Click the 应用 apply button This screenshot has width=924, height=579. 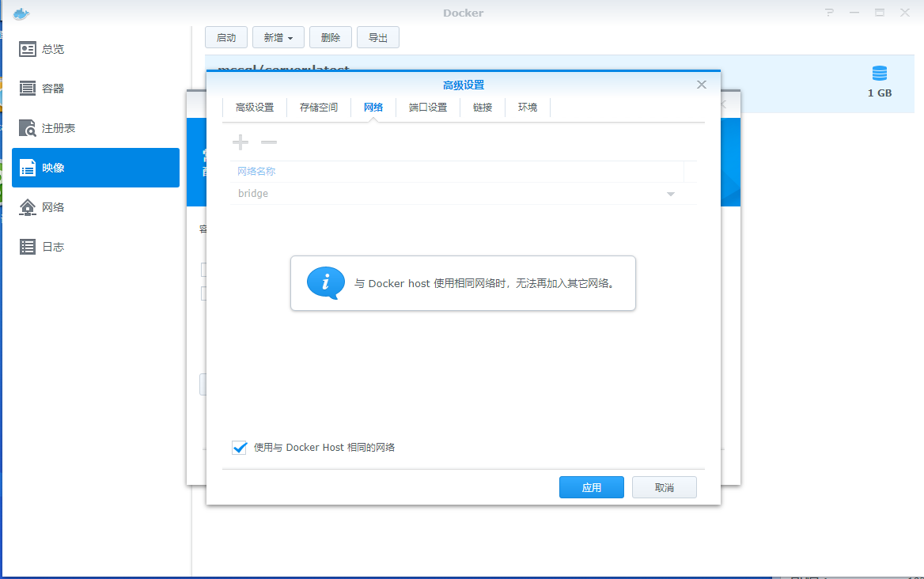pyautogui.click(x=592, y=487)
